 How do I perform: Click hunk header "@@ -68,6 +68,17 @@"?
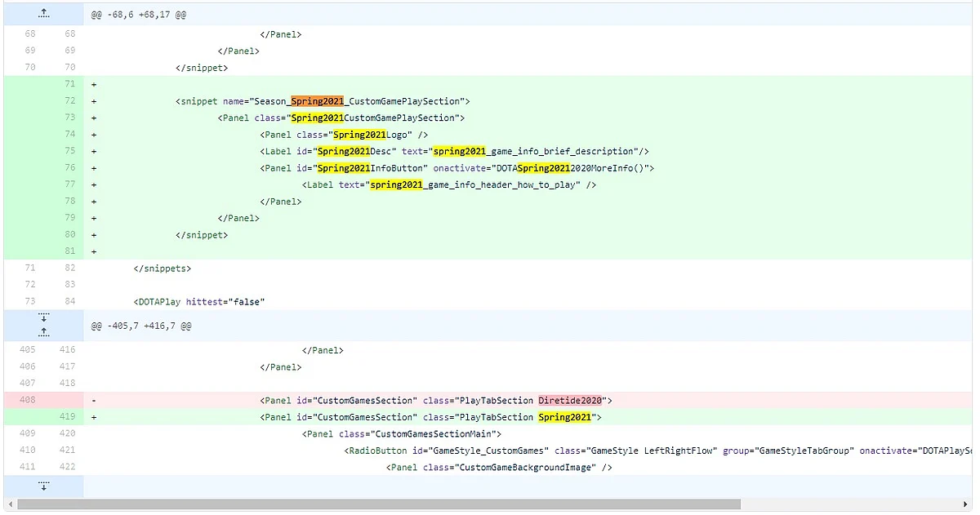click(x=139, y=15)
